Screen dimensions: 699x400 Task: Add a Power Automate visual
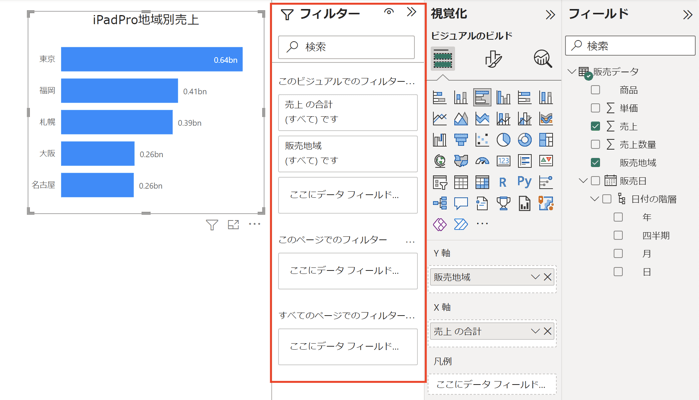(461, 224)
